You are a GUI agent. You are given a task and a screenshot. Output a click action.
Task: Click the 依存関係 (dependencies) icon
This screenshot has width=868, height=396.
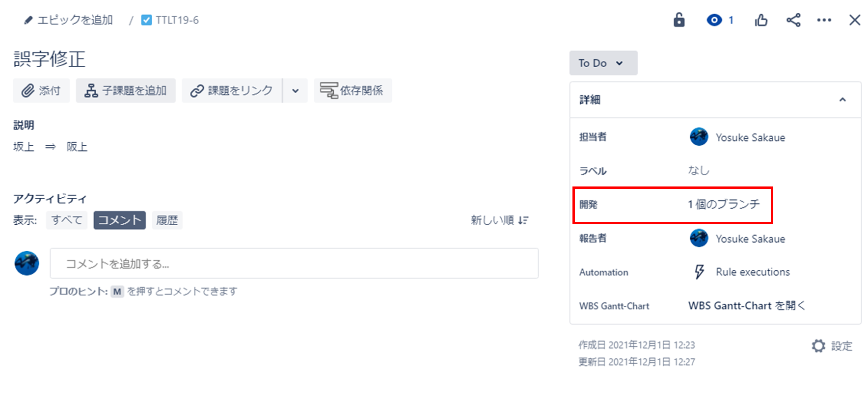coord(329,90)
